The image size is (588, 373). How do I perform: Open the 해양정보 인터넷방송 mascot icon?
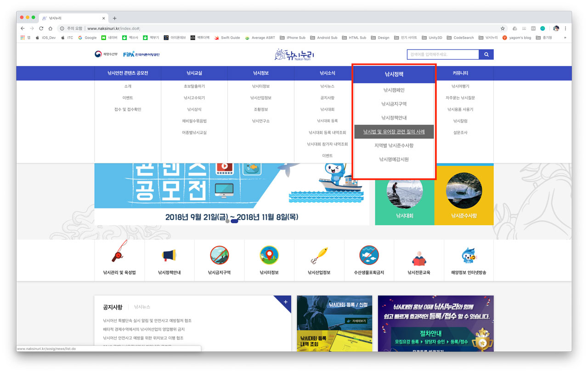click(469, 255)
